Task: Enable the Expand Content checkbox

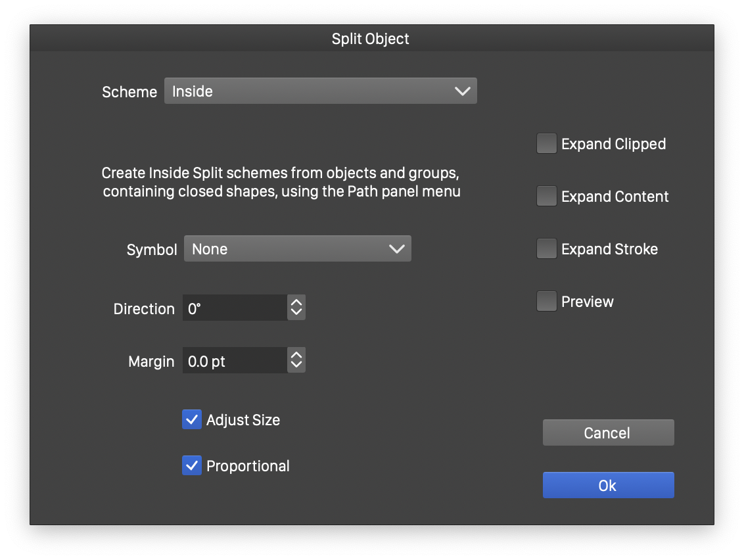Action: click(x=547, y=197)
